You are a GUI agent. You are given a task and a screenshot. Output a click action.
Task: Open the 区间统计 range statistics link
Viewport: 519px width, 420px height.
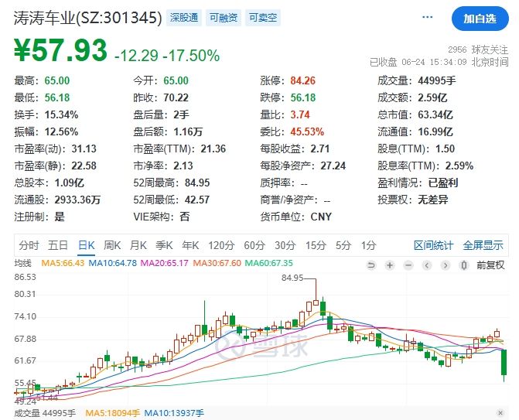coord(433,245)
